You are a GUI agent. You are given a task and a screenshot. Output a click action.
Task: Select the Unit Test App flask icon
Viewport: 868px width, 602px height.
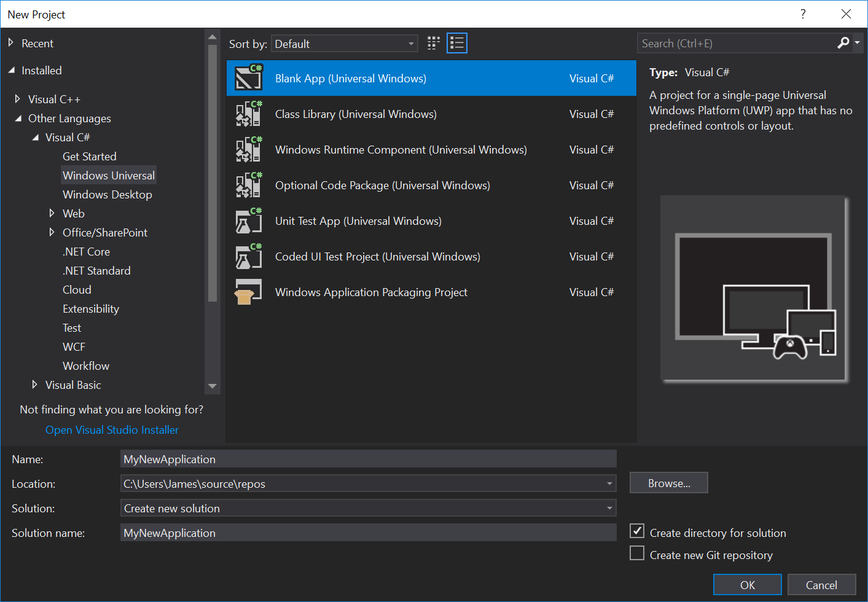click(x=248, y=221)
